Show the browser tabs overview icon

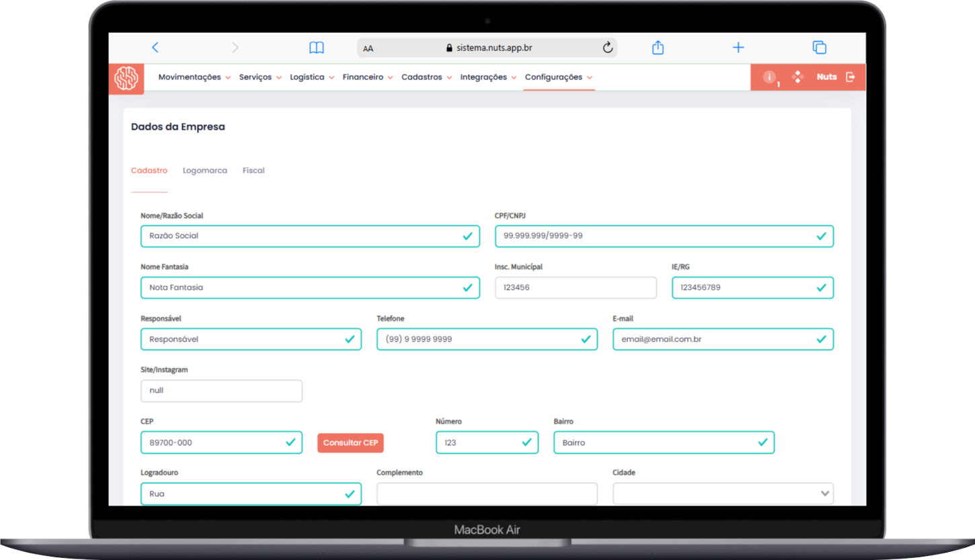pyautogui.click(x=819, y=48)
